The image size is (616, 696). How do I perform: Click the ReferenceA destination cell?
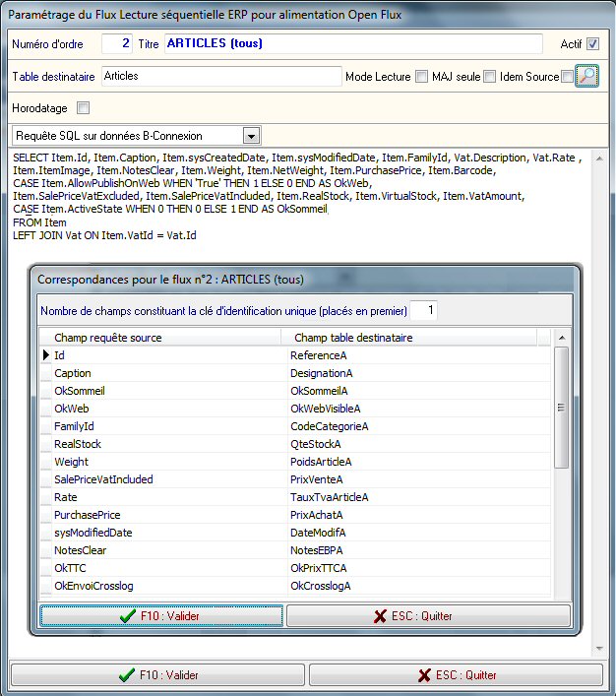tap(419, 355)
